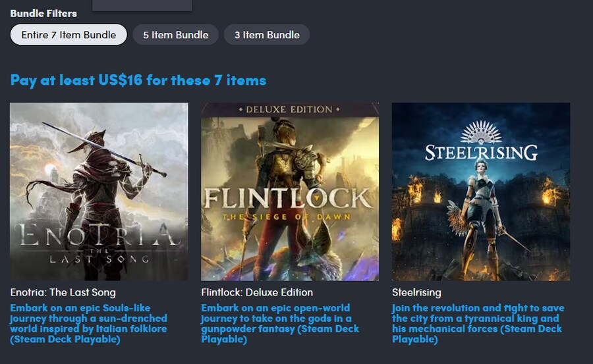Select the Steelrising game title text
Screen dimensions: 593x364
[x=416, y=292]
